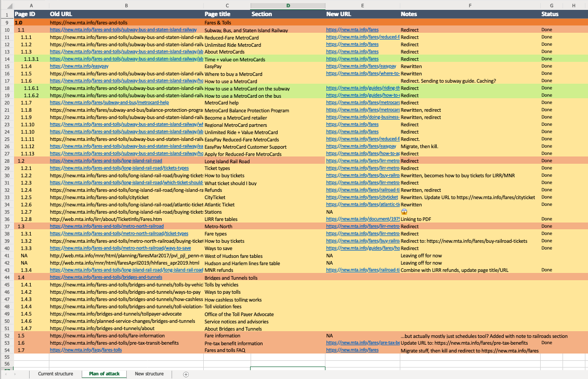Screen dimensions: 588x379
Task: Click the LIRR fare tables cell
Action: [x=227, y=219]
